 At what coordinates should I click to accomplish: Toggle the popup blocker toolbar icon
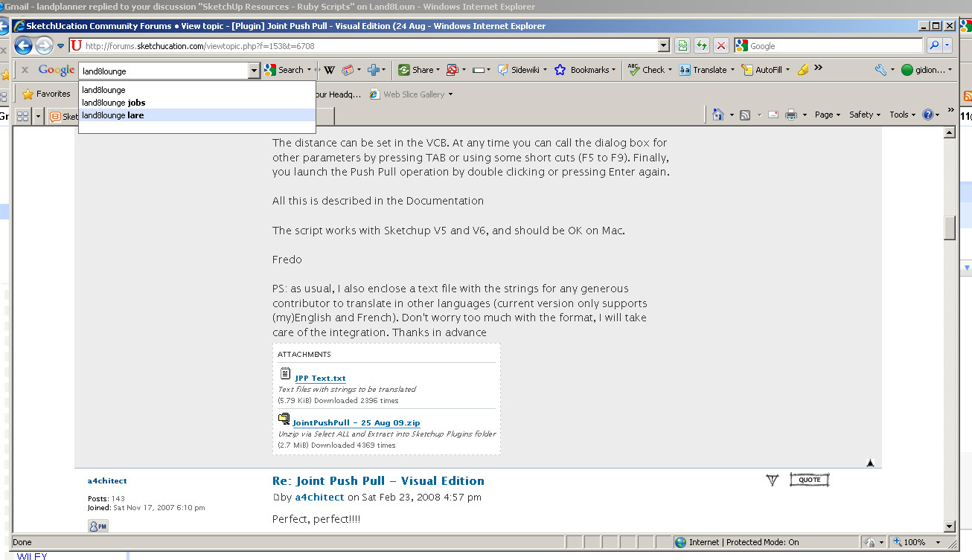[x=452, y=70]
